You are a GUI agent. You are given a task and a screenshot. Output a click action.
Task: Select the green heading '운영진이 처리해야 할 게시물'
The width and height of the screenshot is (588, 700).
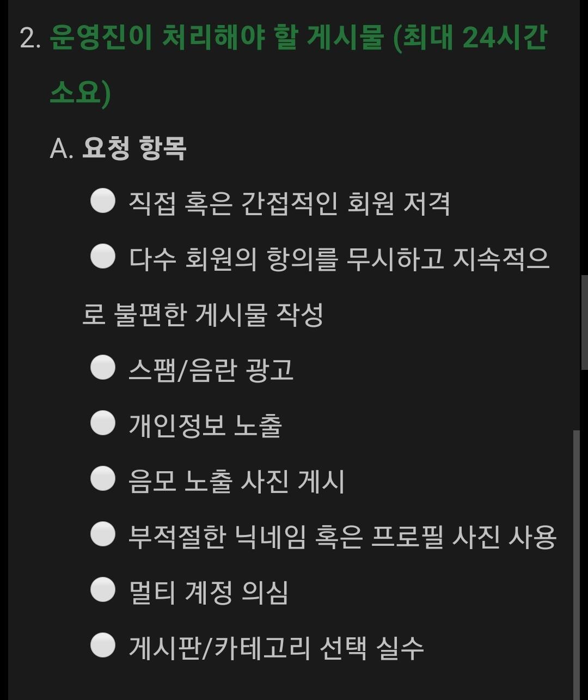(x=218, y=38)
